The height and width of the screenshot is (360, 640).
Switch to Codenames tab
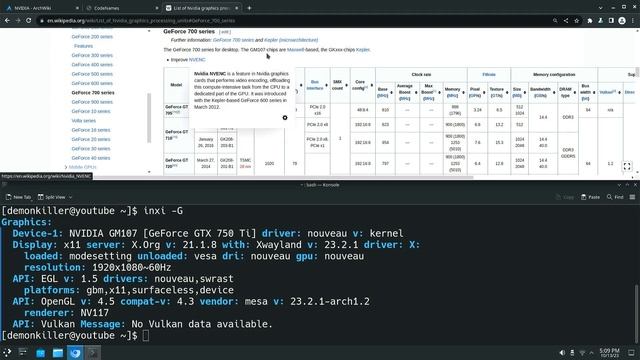[x=121, y=8]
